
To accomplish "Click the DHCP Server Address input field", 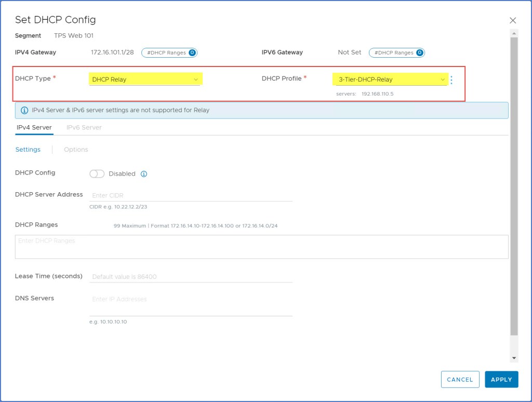I will [191, 195].
